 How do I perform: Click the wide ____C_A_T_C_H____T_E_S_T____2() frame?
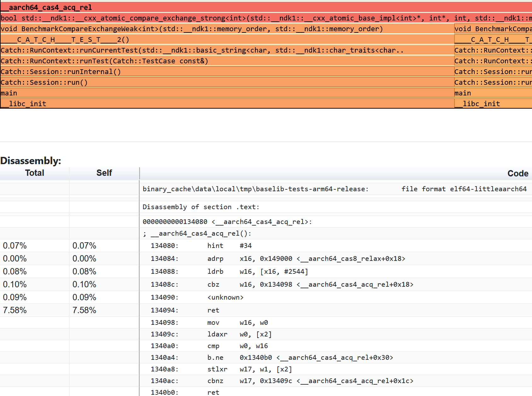227,40
